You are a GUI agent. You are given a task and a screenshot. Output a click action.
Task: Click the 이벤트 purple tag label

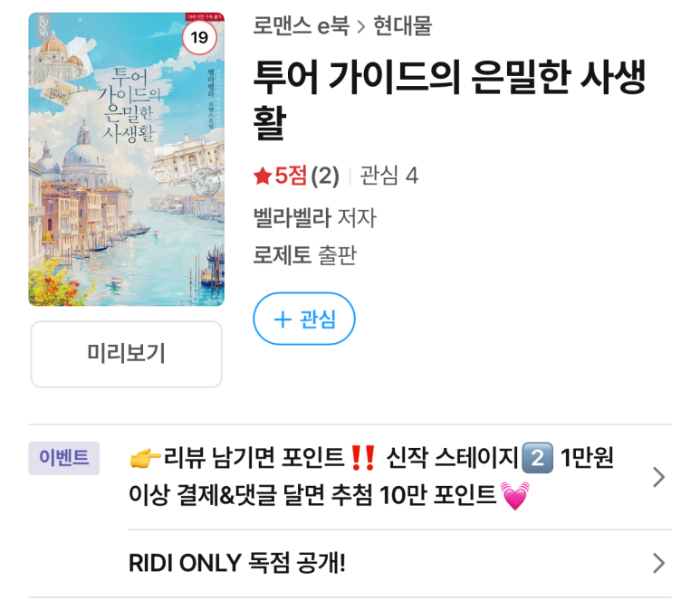[x=63, y=458]
